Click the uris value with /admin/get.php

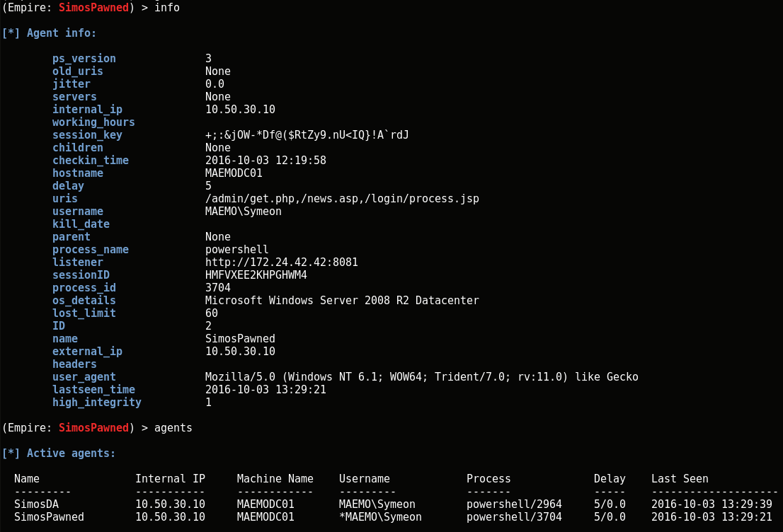click(x=342, y=199)
